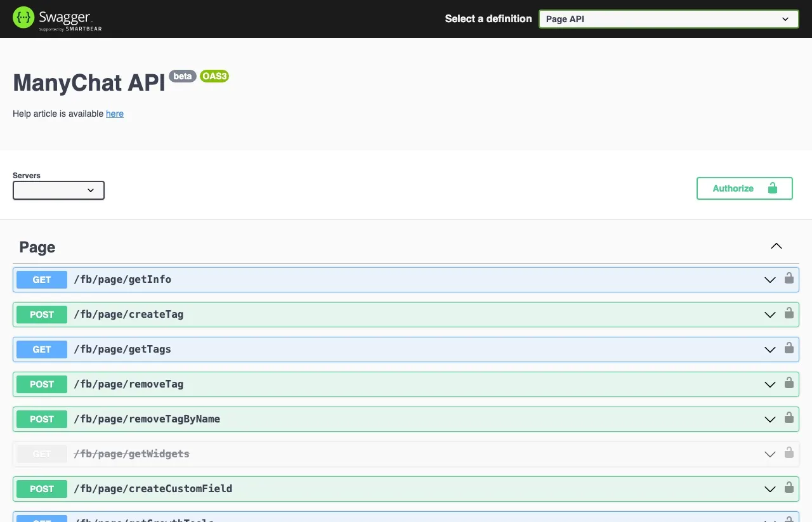Click the POST badge for /fb/page/createCustomField
The image size is (812, 522).
(x=42, y=489)
